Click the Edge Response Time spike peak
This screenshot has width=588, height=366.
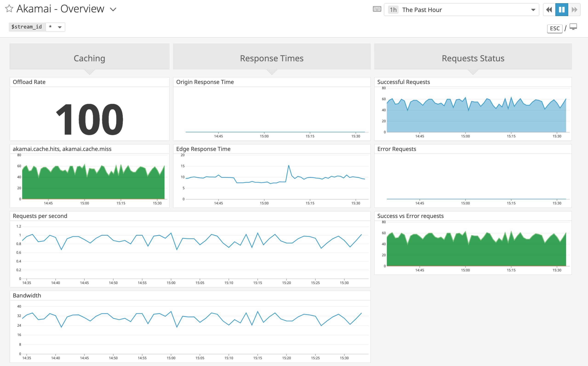(288, 166)
